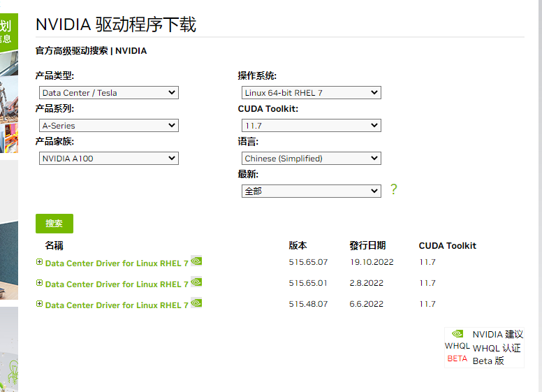This screenshot has width=542, height=392.
Task: Open the Data Center Driver link dated 2.8.2022
Action: tap(117, 284)
